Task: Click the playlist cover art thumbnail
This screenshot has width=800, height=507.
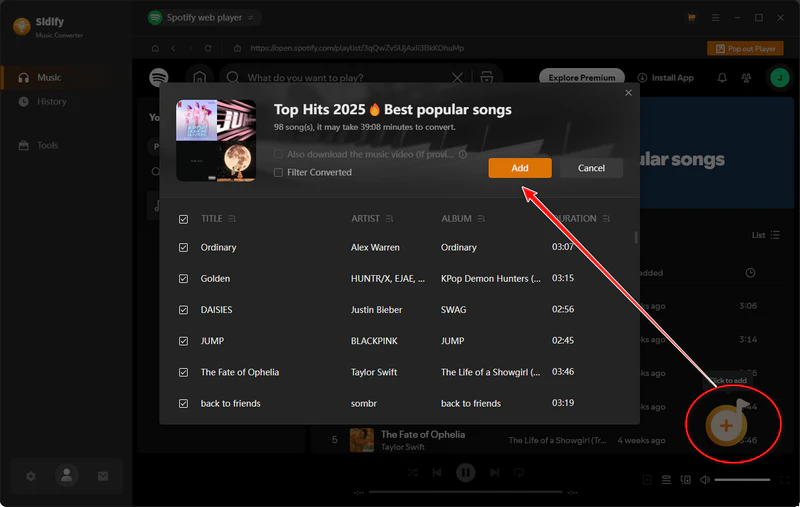Action: point(216,140)
